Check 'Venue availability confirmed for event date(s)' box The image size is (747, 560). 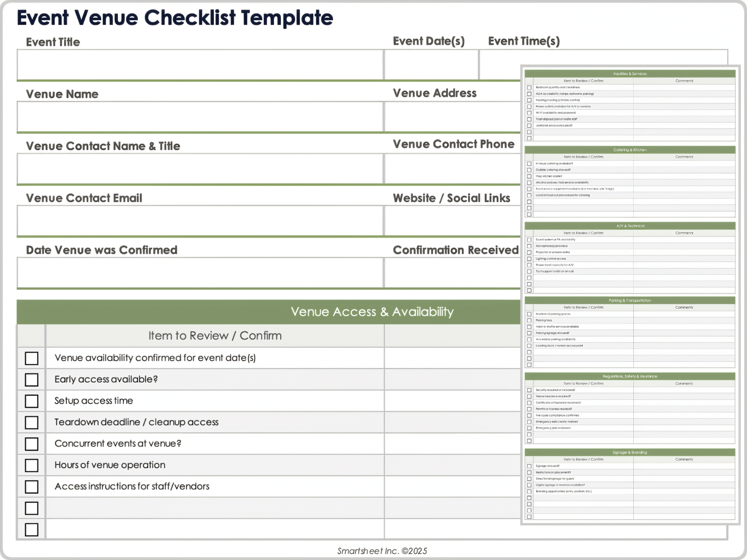click(x=32, y=358)
